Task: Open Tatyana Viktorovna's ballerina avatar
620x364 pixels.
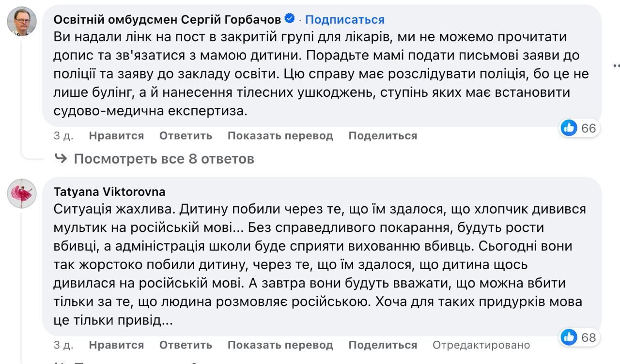Action: pos(22,194)
